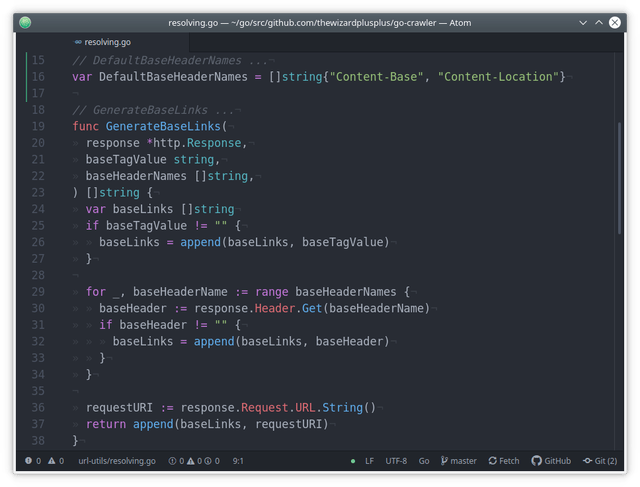Click the master branch icon
The image size is (640, 487).
[444, 460]
